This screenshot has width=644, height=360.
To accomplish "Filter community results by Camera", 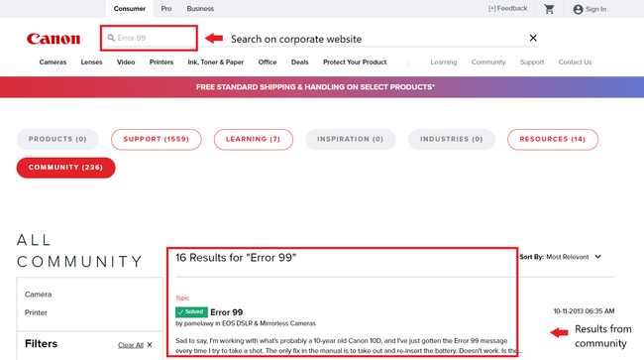I will [x=39, y=295].
